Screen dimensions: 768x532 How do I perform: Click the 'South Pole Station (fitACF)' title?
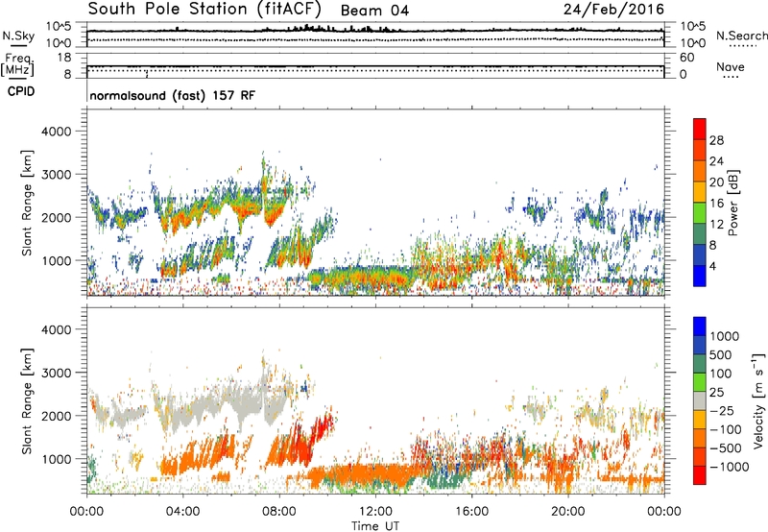tap(204, 10)
